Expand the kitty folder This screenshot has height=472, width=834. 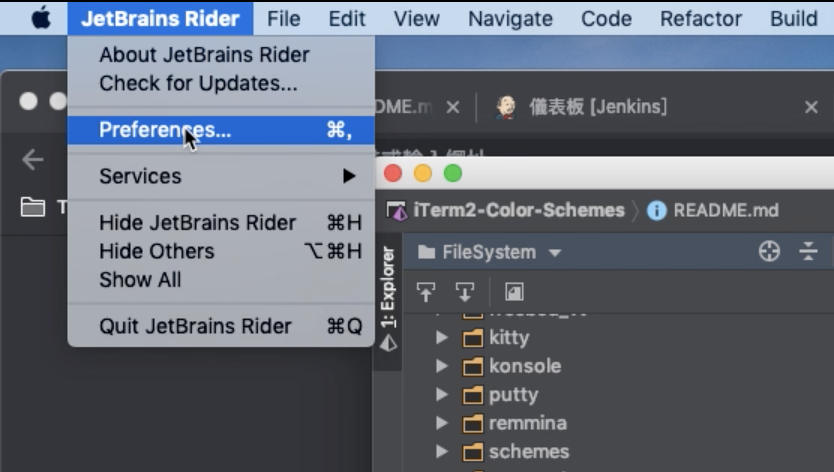click(441, 337)
